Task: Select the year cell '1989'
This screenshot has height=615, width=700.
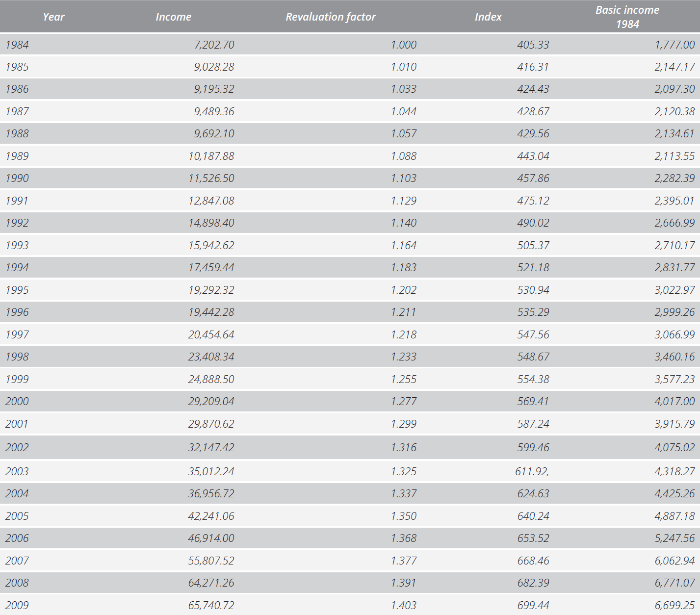Action: point(17,156)
